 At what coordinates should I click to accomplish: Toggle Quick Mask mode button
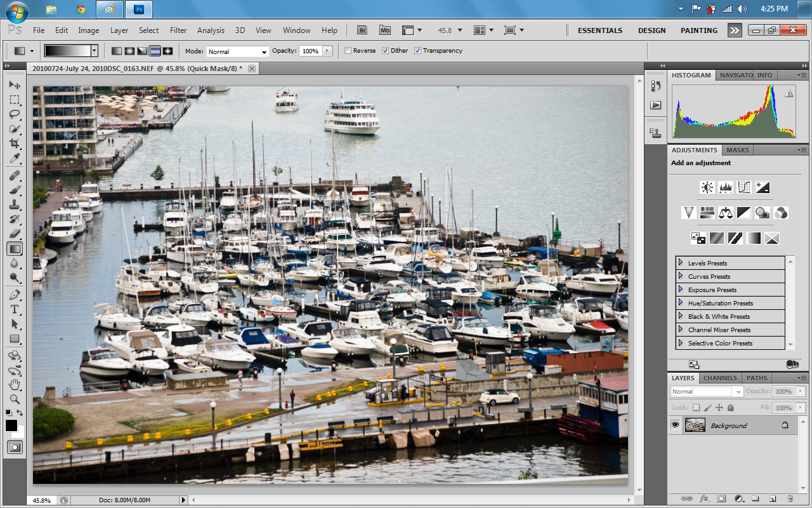15,447
